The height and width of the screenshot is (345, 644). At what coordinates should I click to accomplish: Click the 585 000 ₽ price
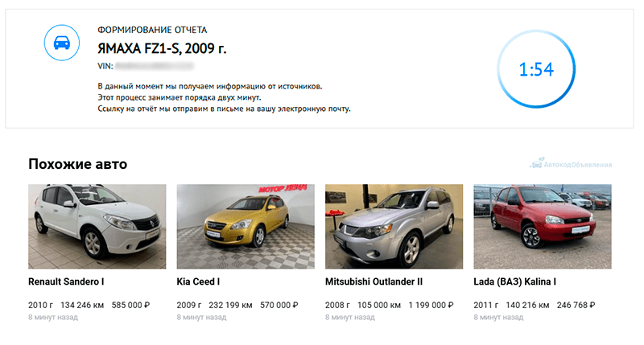[130, 306]
